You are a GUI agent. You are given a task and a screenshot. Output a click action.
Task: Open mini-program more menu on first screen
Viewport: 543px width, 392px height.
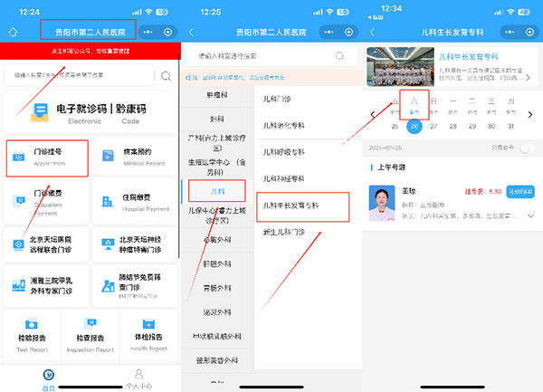pyautogui.click(x=148, y=33)
